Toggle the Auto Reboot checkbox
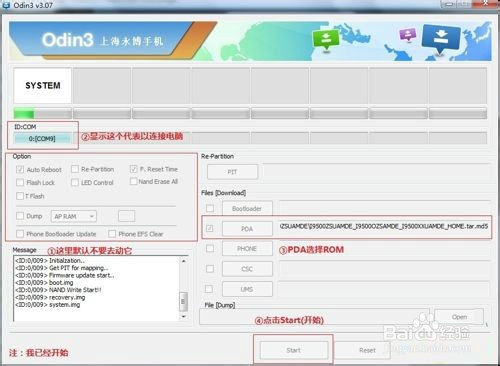The width and height of the screenshot is (500, 366). pyautogui.click(x=20, y=170)
